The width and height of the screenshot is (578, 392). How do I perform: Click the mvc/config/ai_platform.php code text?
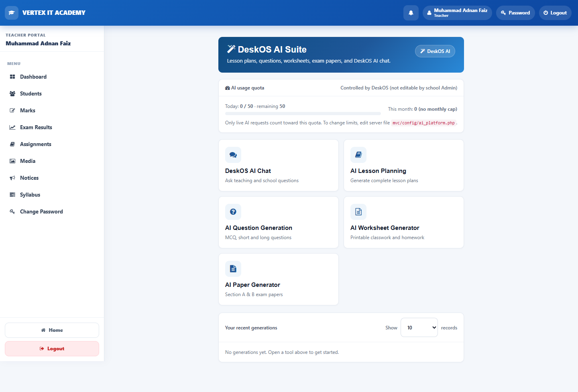423,123
